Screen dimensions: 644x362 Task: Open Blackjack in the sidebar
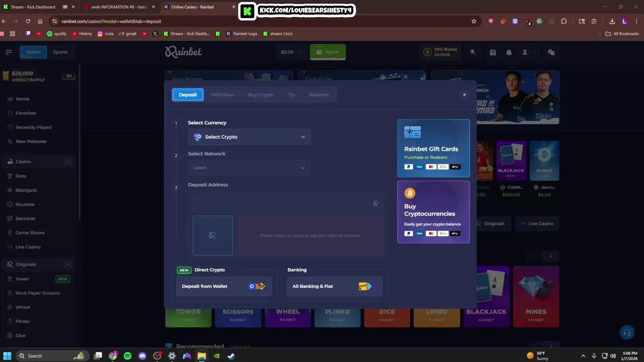[x=26, y=190]
